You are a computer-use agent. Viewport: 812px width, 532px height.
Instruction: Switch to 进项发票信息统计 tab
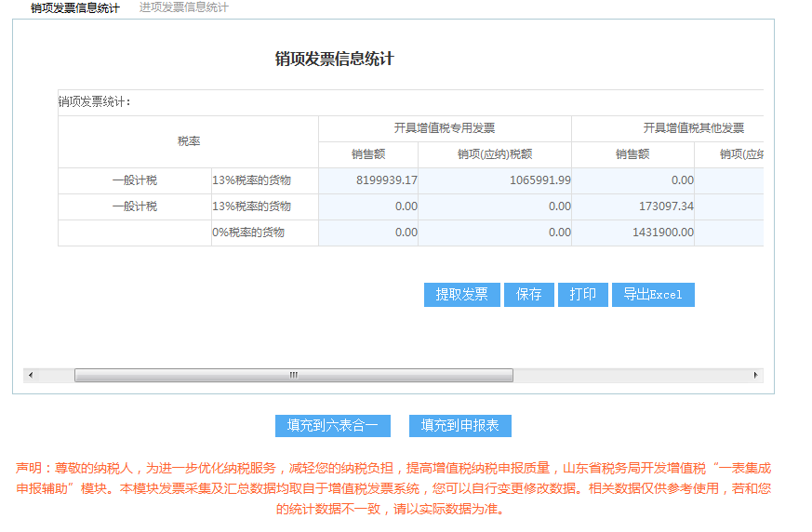(184, 7)
